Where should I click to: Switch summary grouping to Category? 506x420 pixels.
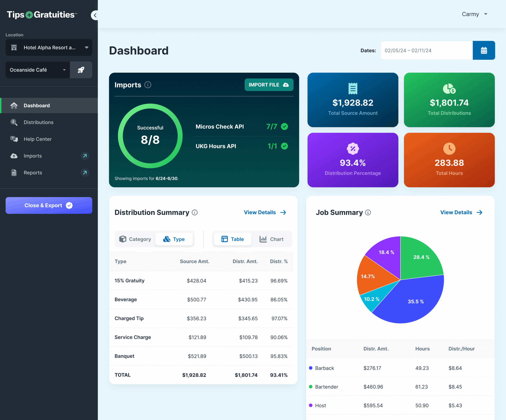click(135, 239)
